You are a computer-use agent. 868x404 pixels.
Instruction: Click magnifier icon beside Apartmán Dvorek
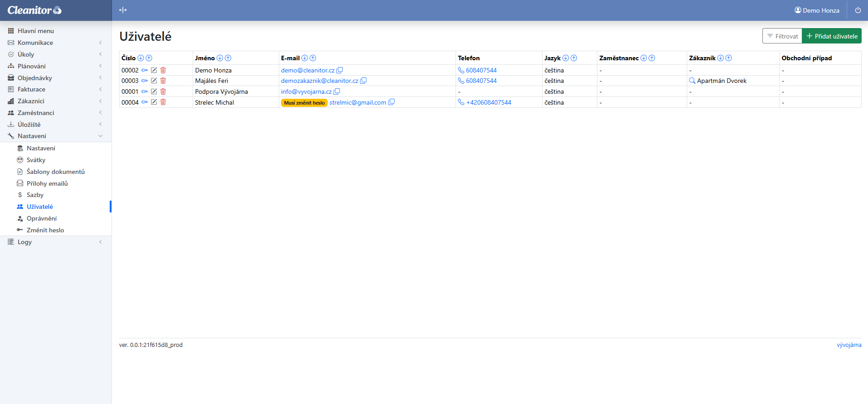pyautogui.click(x=692, y=81)
